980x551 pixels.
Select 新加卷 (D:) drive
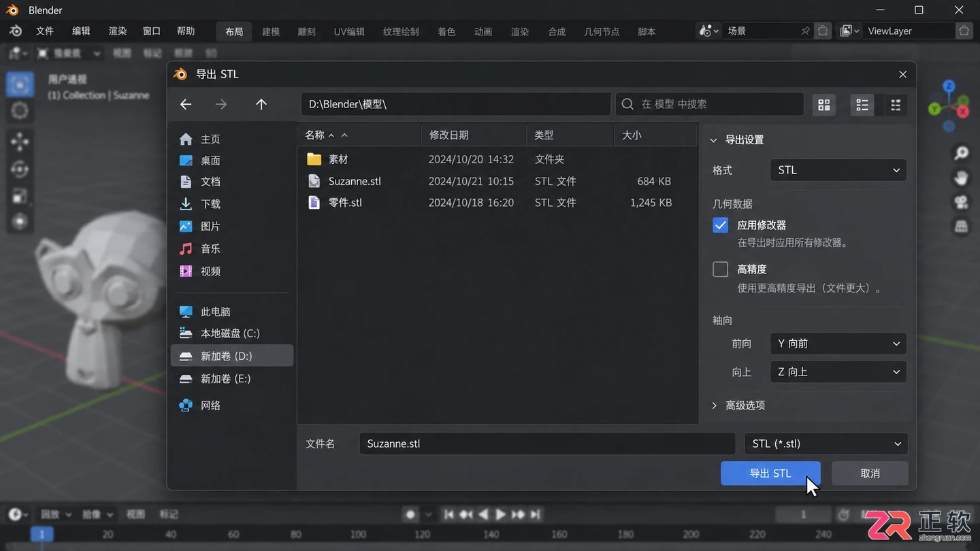(x=231, y=356)
